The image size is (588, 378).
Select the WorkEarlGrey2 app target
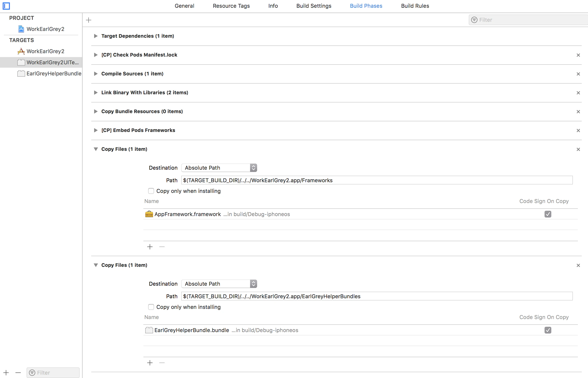click(41, 51)
